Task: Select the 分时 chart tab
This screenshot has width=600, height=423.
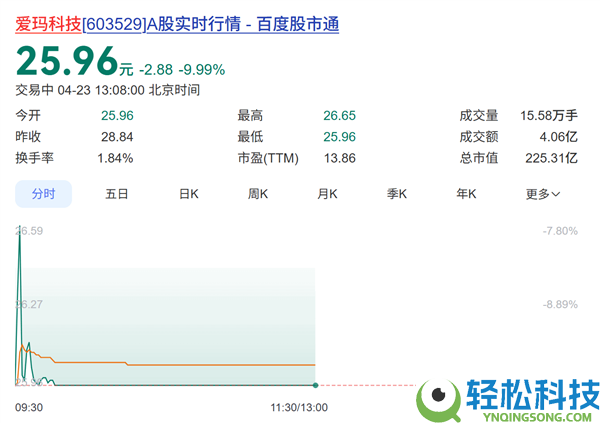Action: [x=43, y=194]
